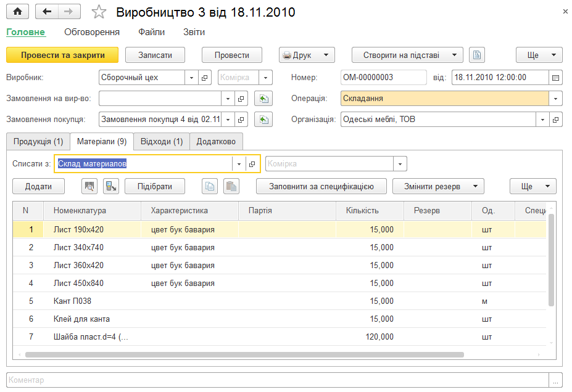Screen dimensions: 572x392
Task: Click the Коментар input field
Action: pyautogui.click(x=278, y=380)
